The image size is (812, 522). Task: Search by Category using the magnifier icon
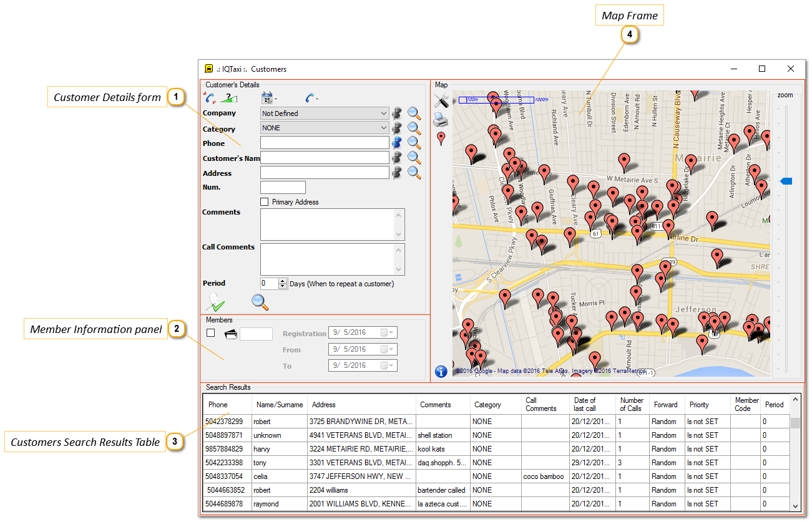click(414, 128)
